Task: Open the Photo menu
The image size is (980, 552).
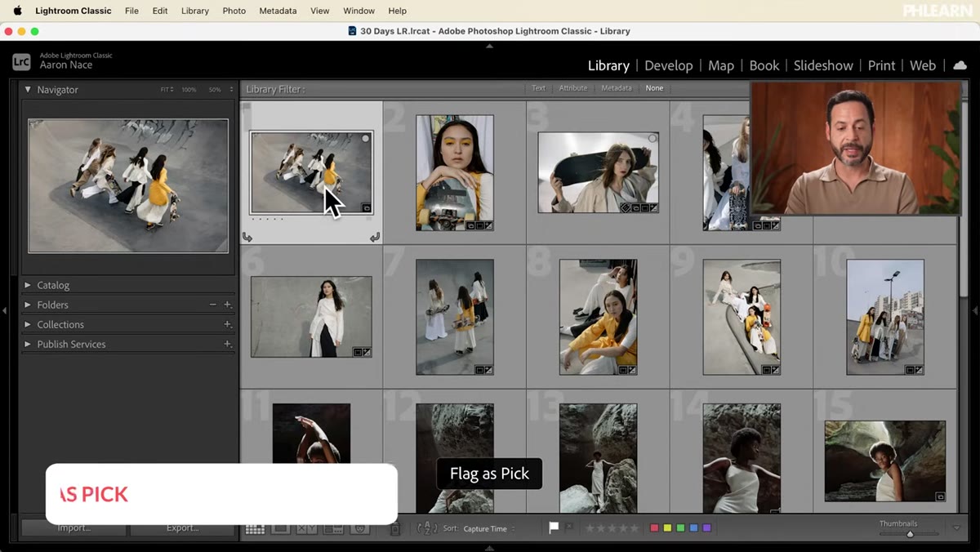Action: (234, 11)
